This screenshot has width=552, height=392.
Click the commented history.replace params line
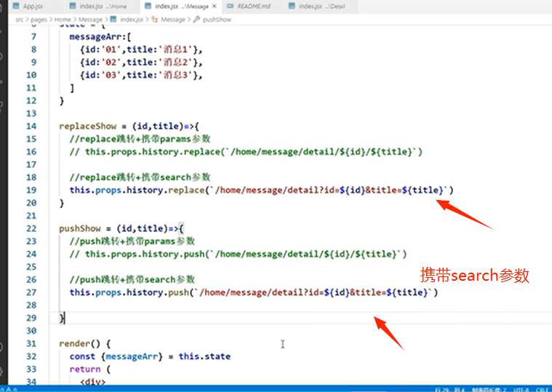246,152
